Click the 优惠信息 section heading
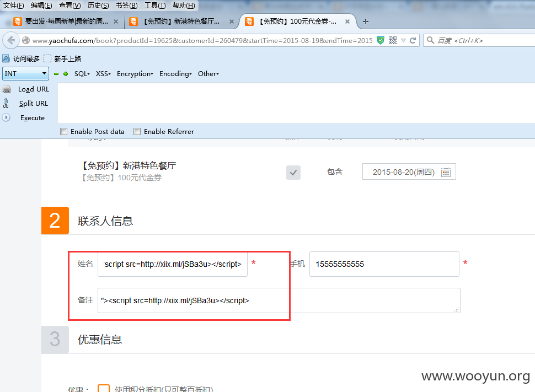Screen dimensions: 535x392 100,340
